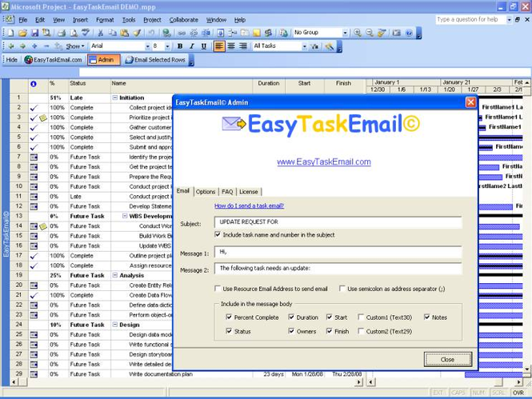Viewport: 532px width, 399px height.
Task: Uncheck Percent Complete checkbox
Action: coord(229,317)
